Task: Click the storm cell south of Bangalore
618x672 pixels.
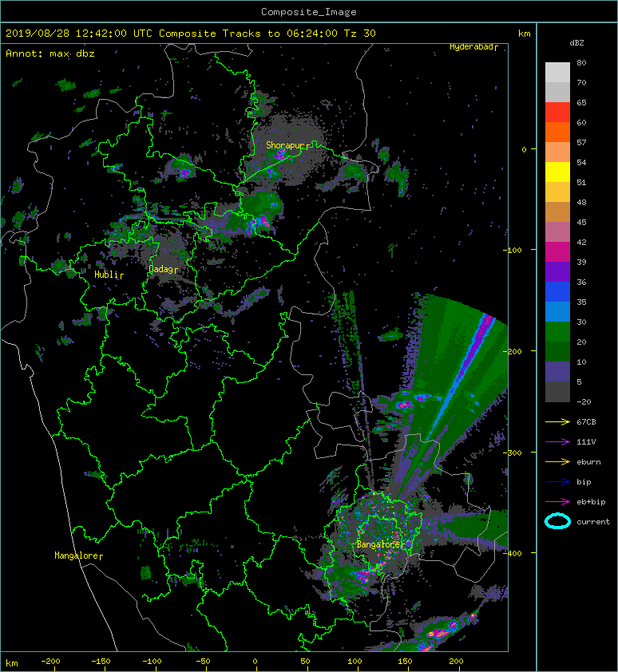Action: click(364, 575)
